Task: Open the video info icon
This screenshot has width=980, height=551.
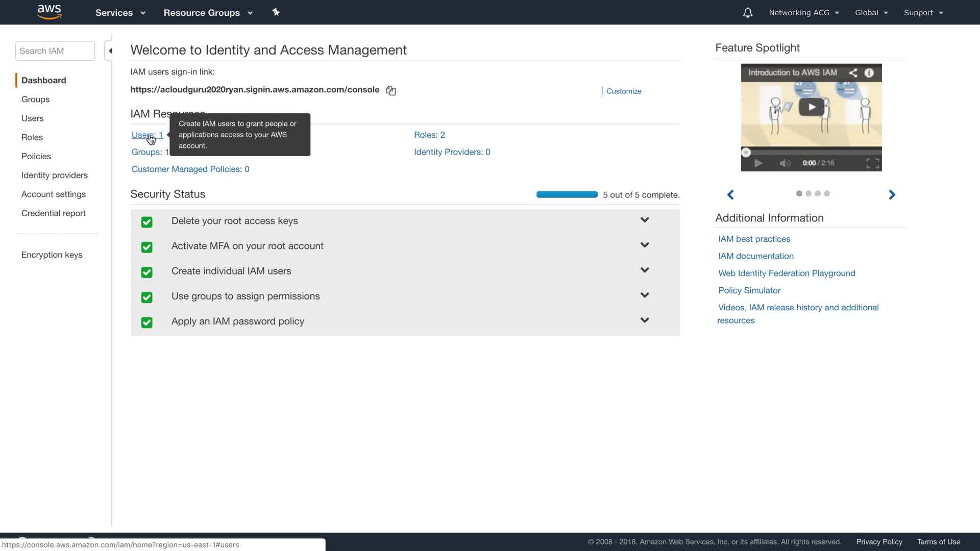Action: 869,73
